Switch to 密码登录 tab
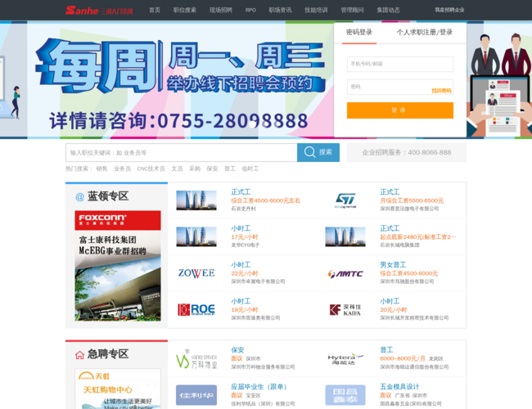 pos(359,33)
